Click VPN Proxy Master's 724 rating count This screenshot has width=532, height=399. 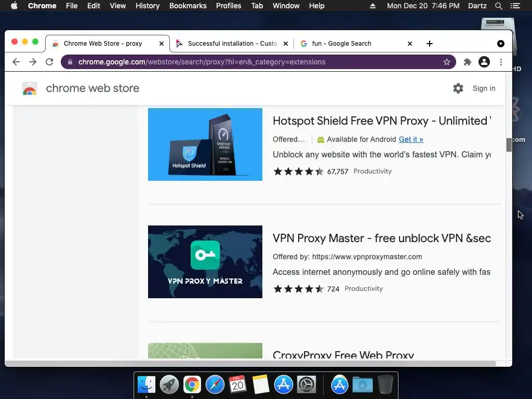[x=333, y=289]
